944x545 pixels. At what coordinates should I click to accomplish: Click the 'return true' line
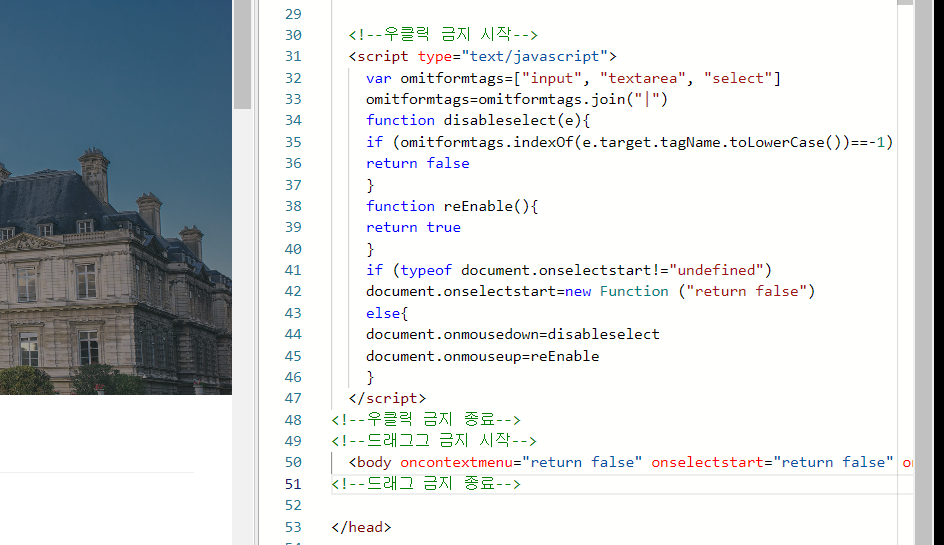[413, 227]
